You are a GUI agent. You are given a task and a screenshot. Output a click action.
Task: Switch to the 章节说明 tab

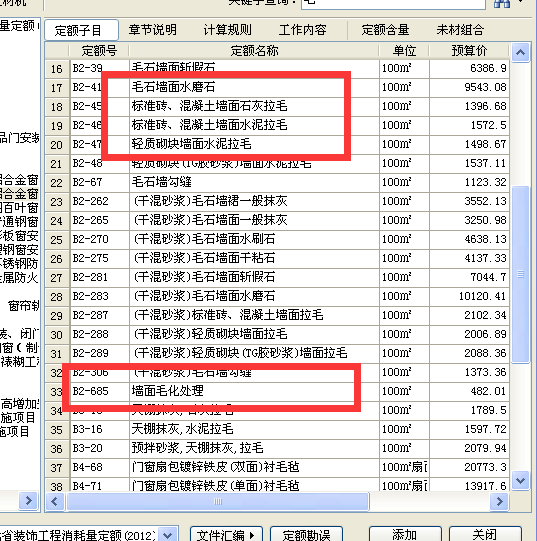point(153,30)
